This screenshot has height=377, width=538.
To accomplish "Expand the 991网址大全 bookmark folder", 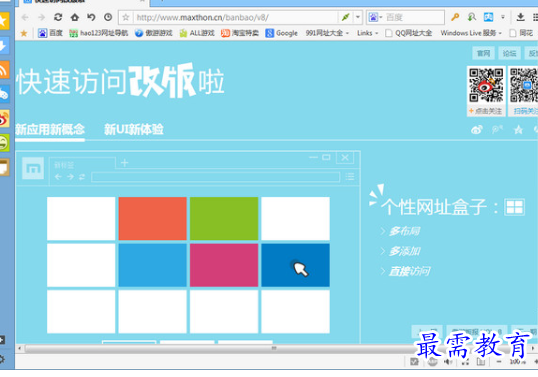I will pyautogui.click(x=327, y=33).
